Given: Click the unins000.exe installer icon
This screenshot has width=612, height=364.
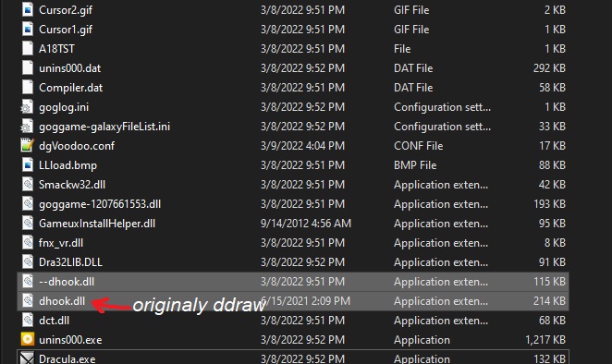Looking at the screenshot, I should click(x=28, y=339).
